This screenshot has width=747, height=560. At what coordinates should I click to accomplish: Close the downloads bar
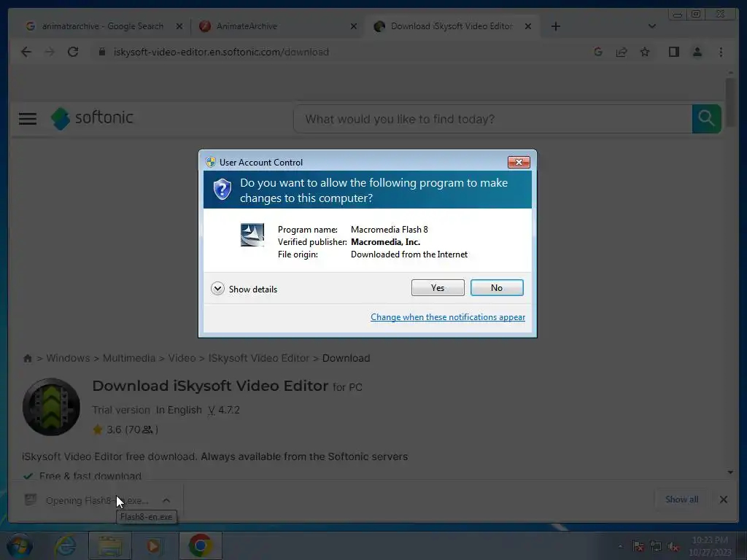[723, 499]
